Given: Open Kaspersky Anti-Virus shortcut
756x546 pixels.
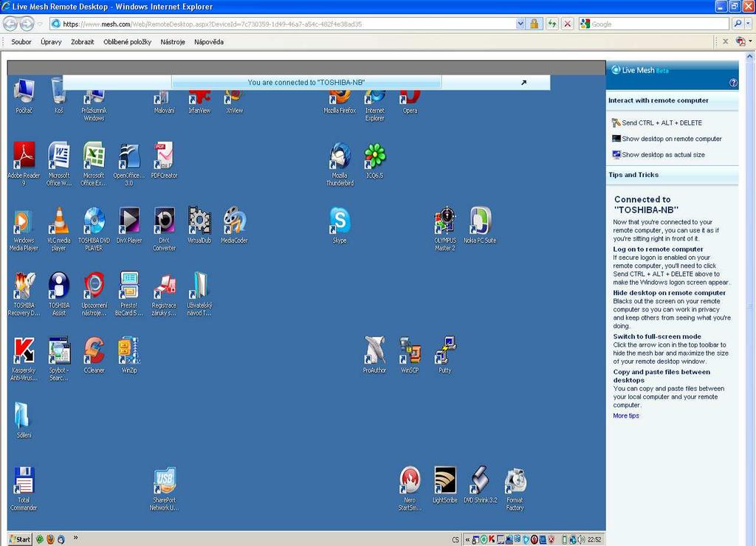Looking at the screenshot, I should pyautogui.click(x=24, y=359).
